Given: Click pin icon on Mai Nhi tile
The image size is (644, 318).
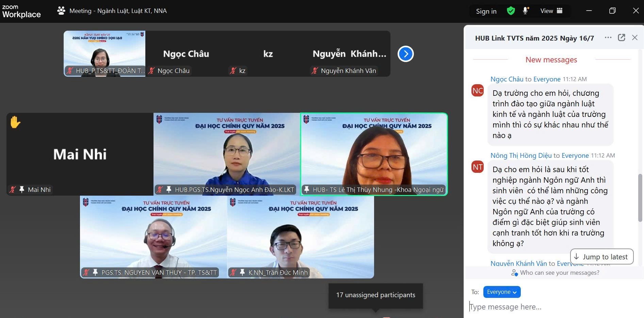Looking at the screenshot, I should [22, 190].
